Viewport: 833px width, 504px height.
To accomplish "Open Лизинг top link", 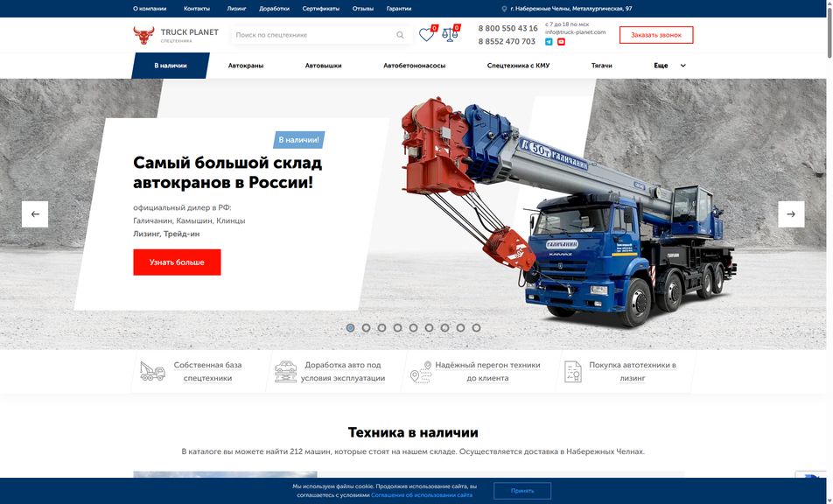I will tap(236, 9).
